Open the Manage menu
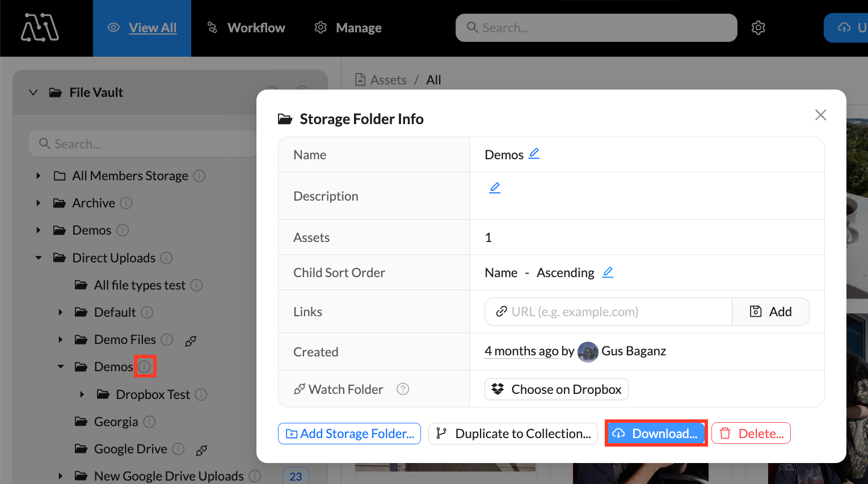 point(348,28)
